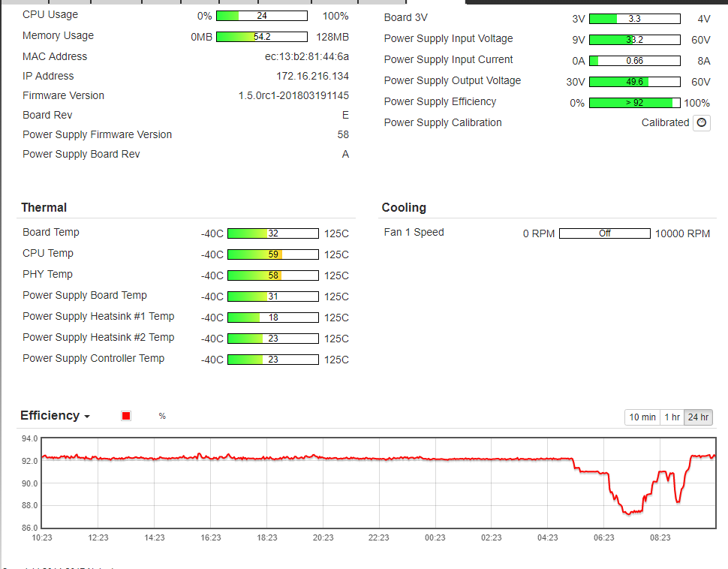
Task: Click the red efficiency legend swatch
Action: (x=126, y=416)
